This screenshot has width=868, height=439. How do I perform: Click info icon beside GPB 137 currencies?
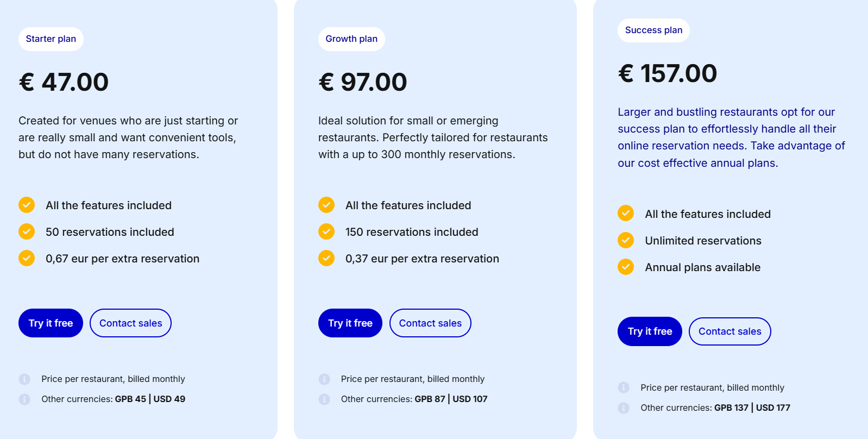pos(624,408)
